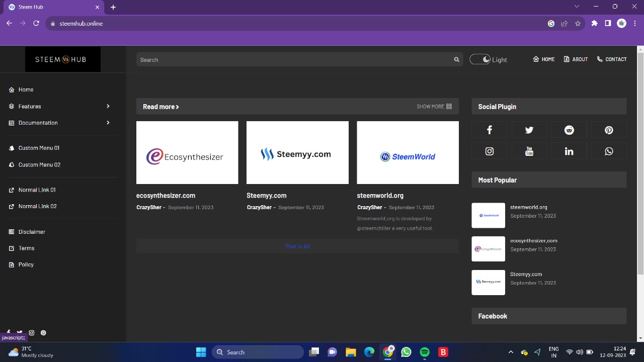Click the LinkedIn icon in Social Plugin
644x362 pixels.
click(569, 151)
